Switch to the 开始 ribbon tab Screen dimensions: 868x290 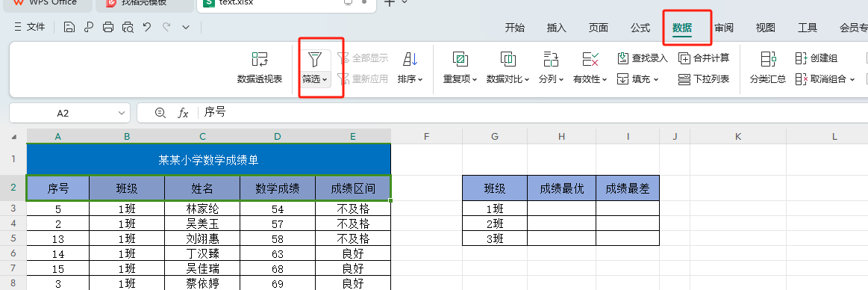click(x=515, y=28)
